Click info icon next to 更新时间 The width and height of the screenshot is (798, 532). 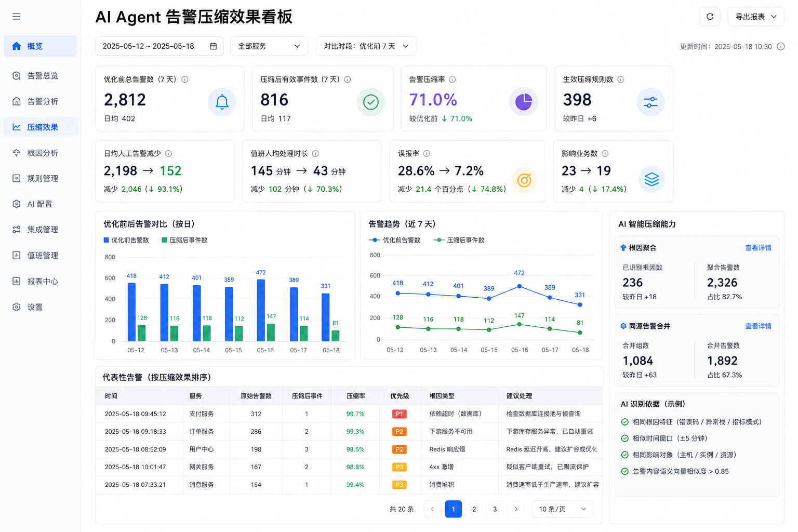780,46
